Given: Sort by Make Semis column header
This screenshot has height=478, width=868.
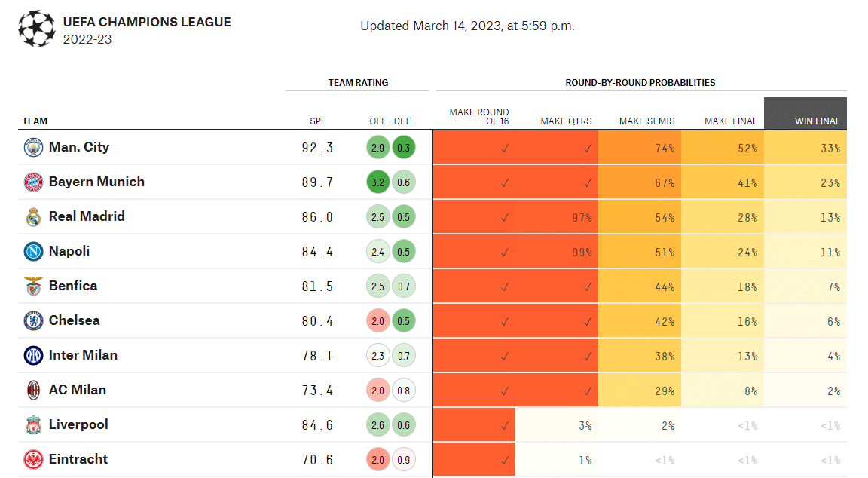Looking at the screenshot, I should 646,121.
